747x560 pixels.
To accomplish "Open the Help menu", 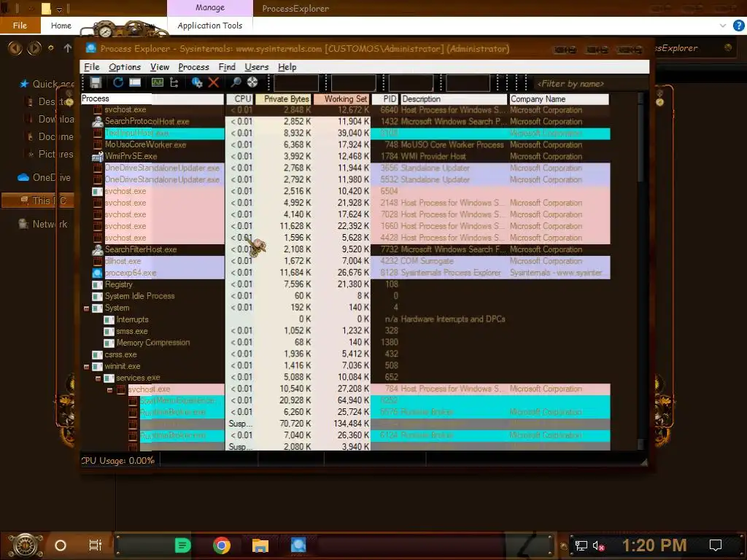I will (287, 67).
